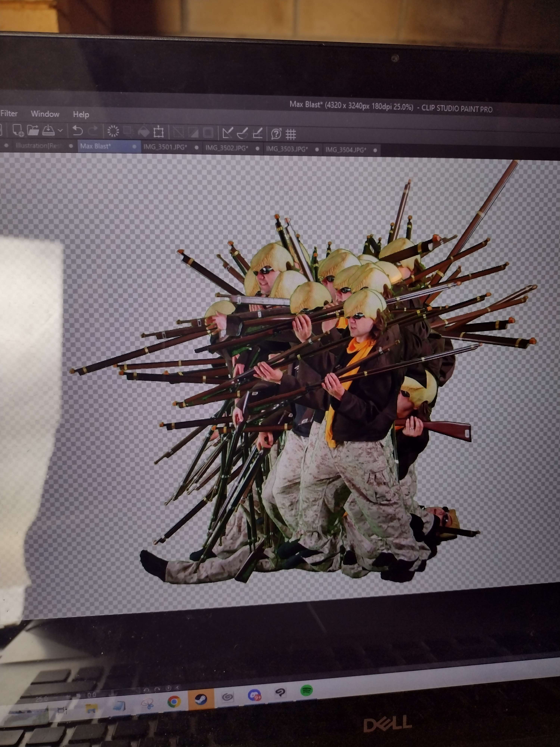This screenshot has width=560, height=747.
Task: Click the Save icon in toolbar
Action: click(x=48, y=130)
